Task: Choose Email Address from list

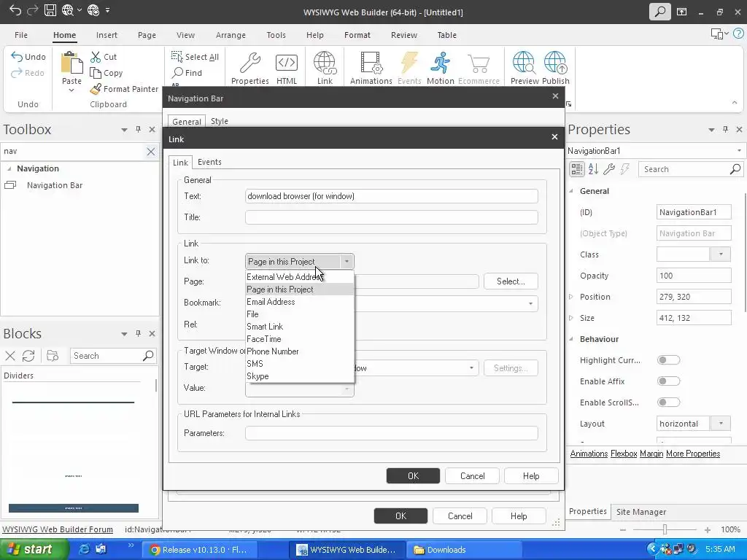Action: pyautogui.click(x=300, y=301)
